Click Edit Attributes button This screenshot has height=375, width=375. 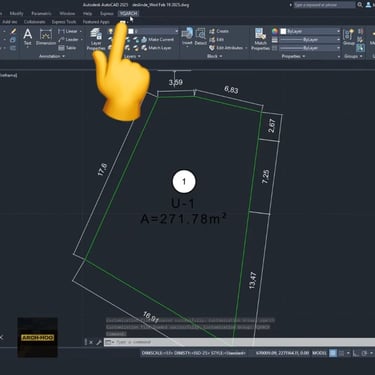[x=228, y=48]
